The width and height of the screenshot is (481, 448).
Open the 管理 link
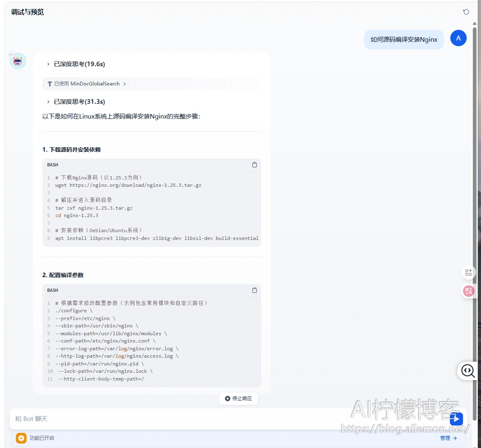[x=448, y=438]
